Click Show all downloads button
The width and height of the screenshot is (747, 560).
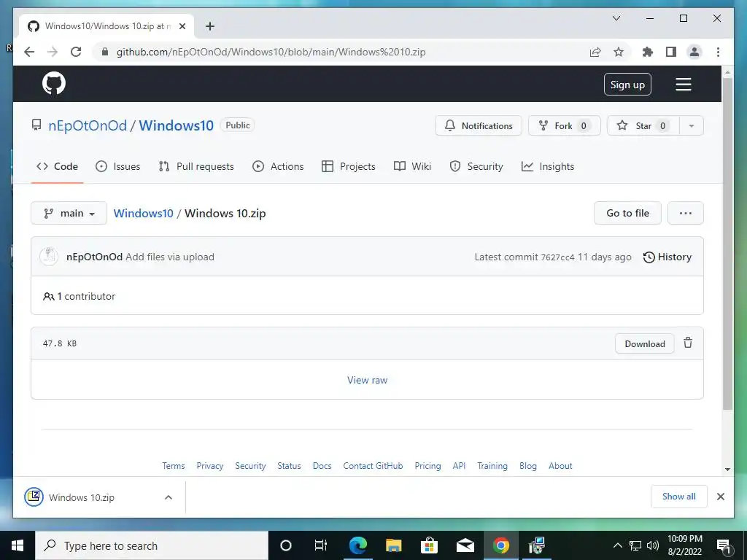tap(679, 497)
